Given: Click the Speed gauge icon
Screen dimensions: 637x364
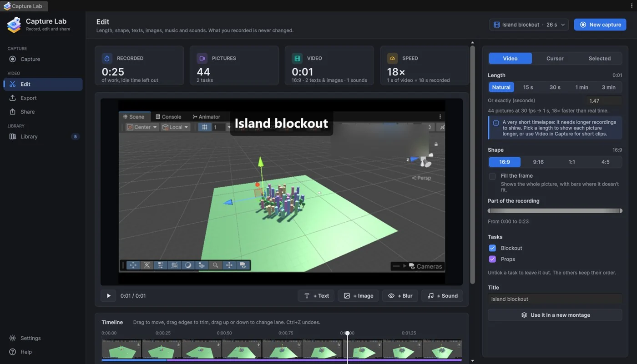Looking at the screenshot, I should tap(392, 58).
